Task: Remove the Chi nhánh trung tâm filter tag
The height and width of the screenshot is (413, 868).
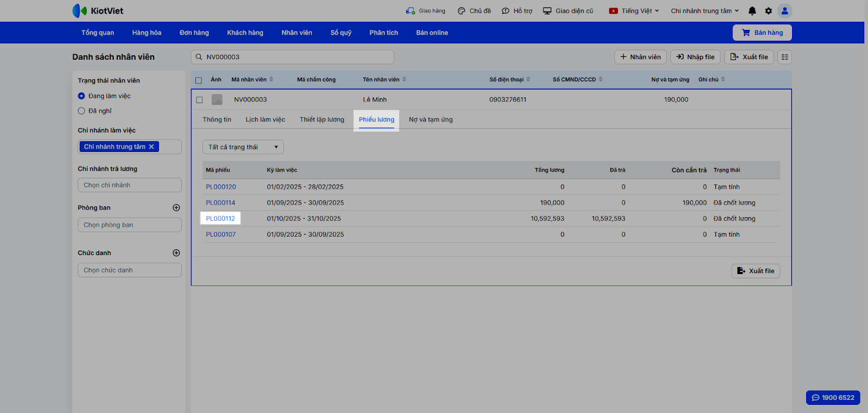Action: 151,147
